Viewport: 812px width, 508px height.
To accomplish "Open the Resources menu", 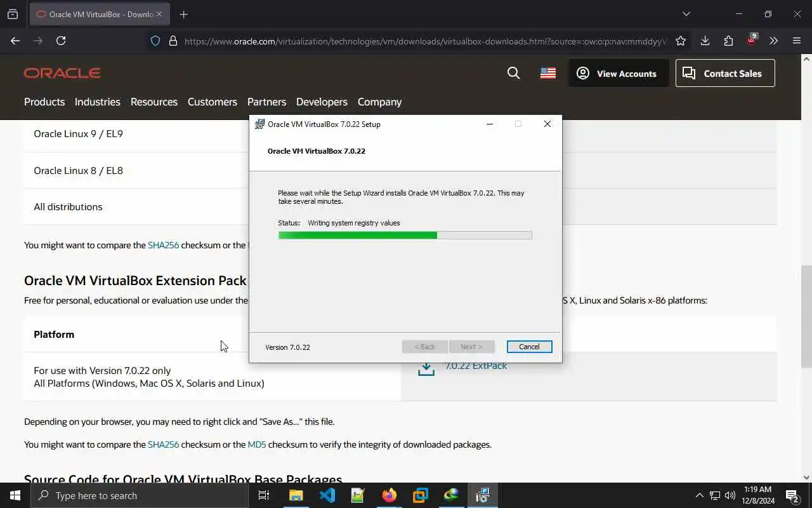I will tap(154, 102).
